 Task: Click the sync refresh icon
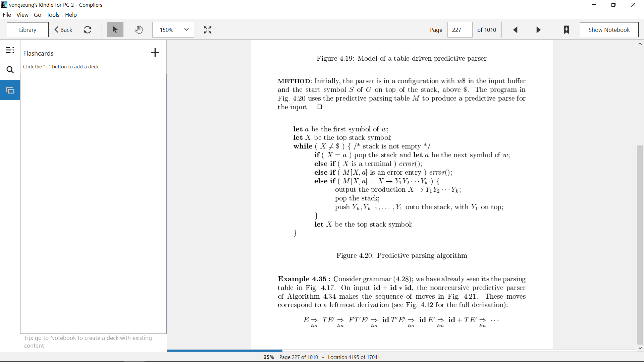(88, 30)
